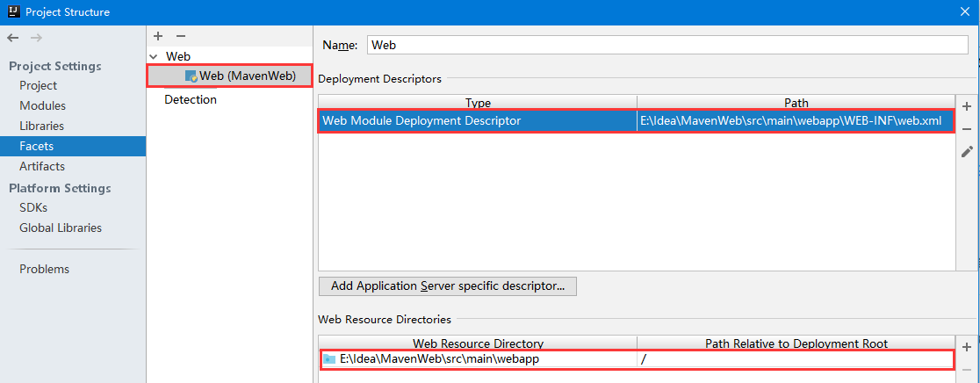Add a web resource directory with plus icon
The height and width of the screenshot is (383, 980).
[966, 347]
